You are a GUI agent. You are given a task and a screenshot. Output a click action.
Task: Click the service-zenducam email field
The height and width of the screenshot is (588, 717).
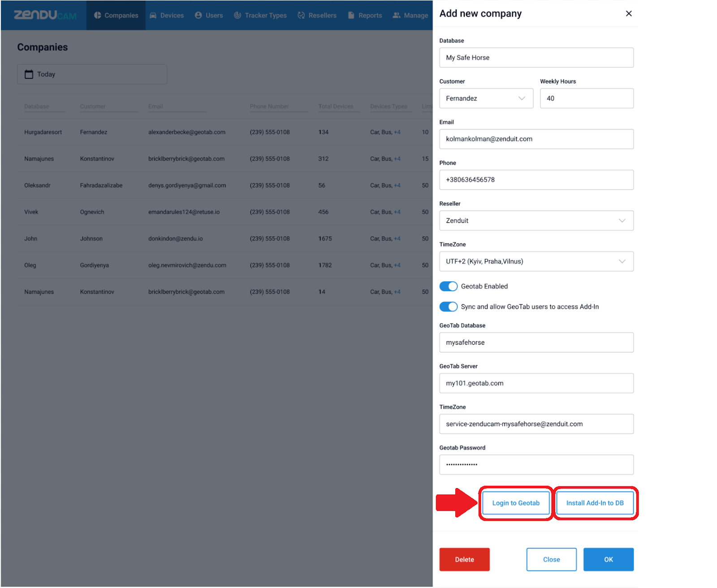(x=536, y=424)
